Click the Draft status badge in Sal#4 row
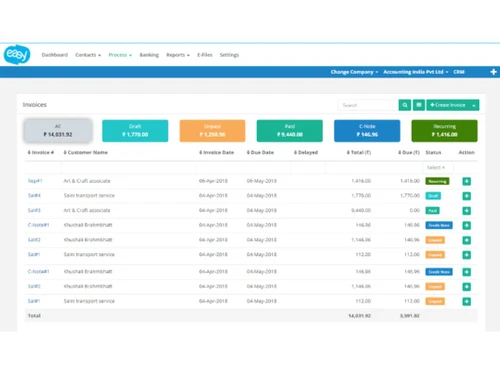Viewport: 500px width, 375px height. 433,196
